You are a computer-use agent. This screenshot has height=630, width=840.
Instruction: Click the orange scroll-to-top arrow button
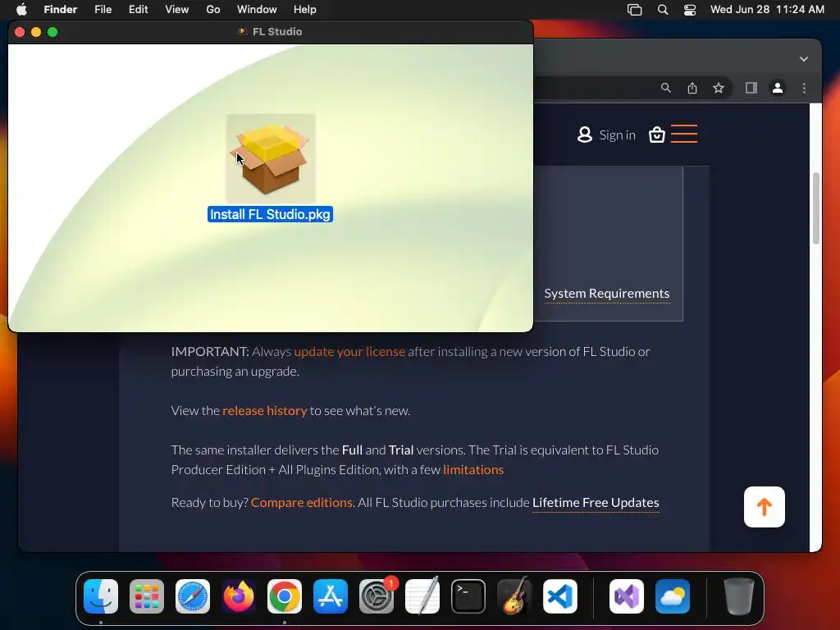point(764,507)
